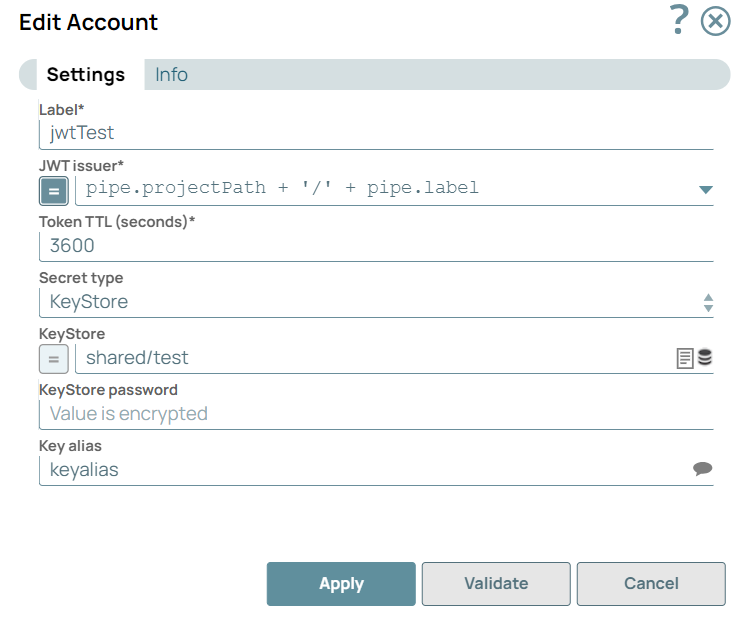Screen dimensions: 745x622
Task: Focus the KeyStore password field
Action: (x=375, y=414)
